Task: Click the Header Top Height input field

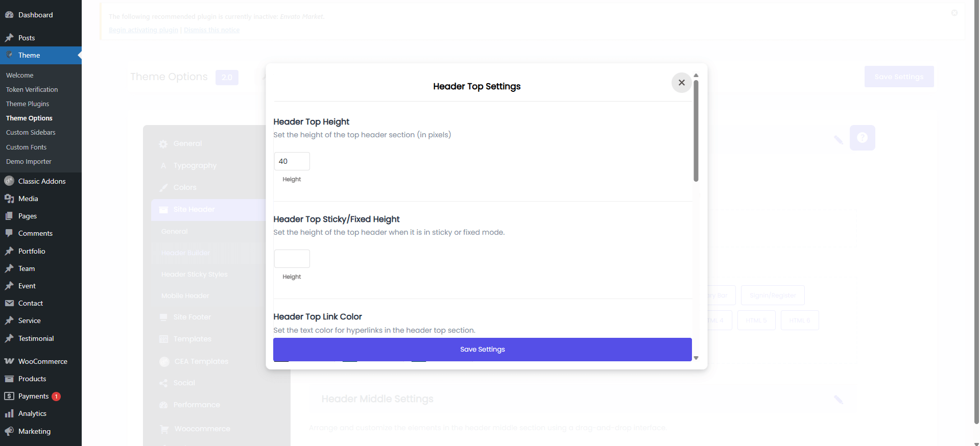Action: point(292,161)
